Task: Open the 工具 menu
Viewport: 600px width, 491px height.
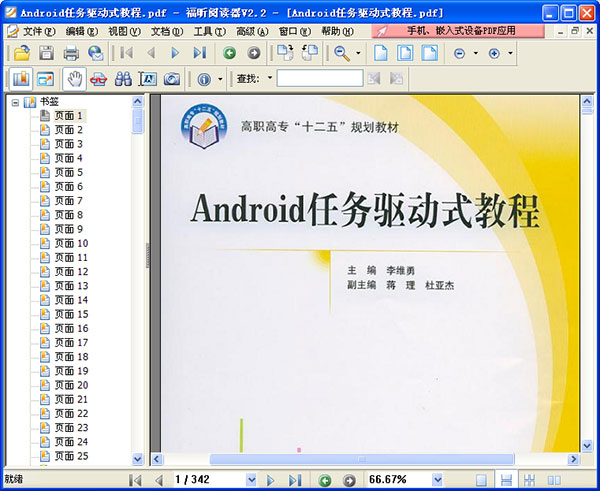Action: point(209,31)
